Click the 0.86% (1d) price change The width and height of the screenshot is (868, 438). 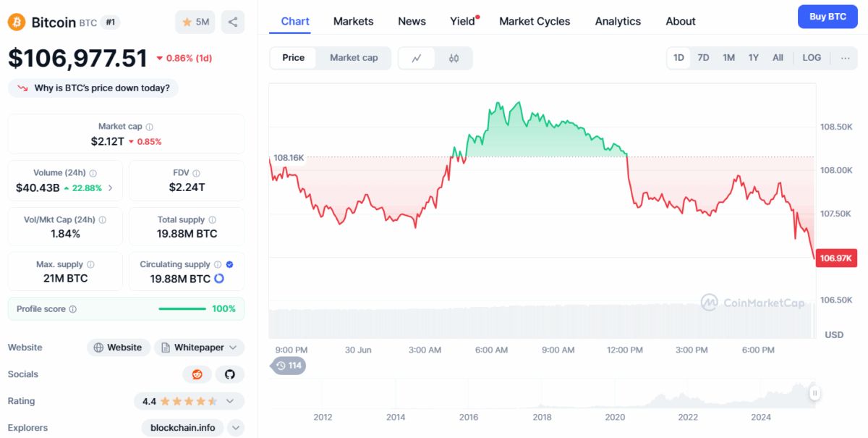point(184,58)
